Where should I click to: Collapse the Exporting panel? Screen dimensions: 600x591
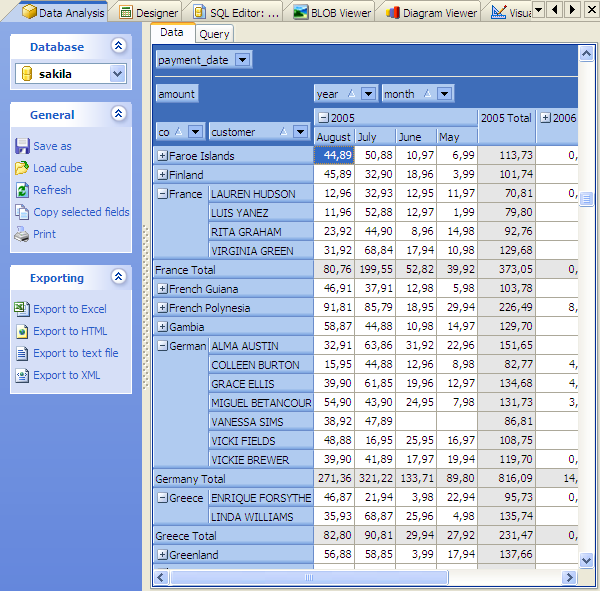tap(119, 276)
